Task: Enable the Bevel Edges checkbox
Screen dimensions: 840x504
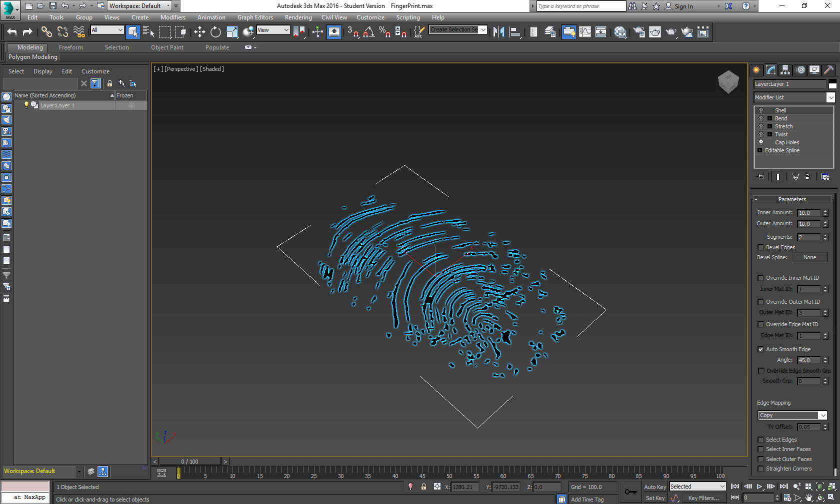Action: click(x=761, y=247)
